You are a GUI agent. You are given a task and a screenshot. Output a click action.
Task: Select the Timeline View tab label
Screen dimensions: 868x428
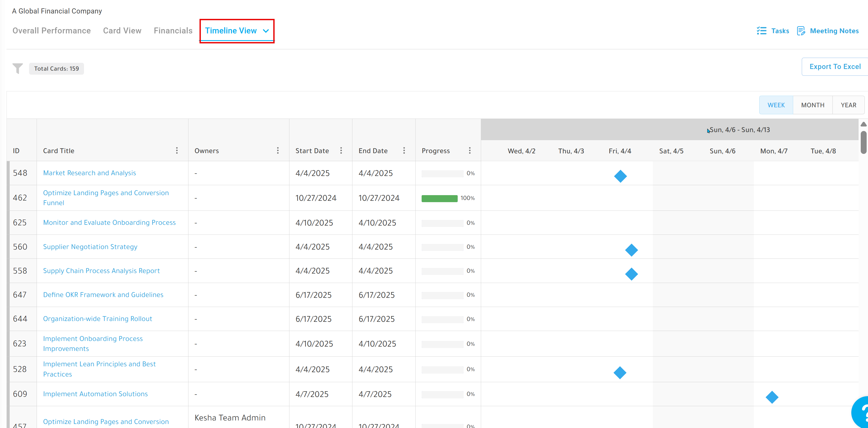[x=231, y=31]
